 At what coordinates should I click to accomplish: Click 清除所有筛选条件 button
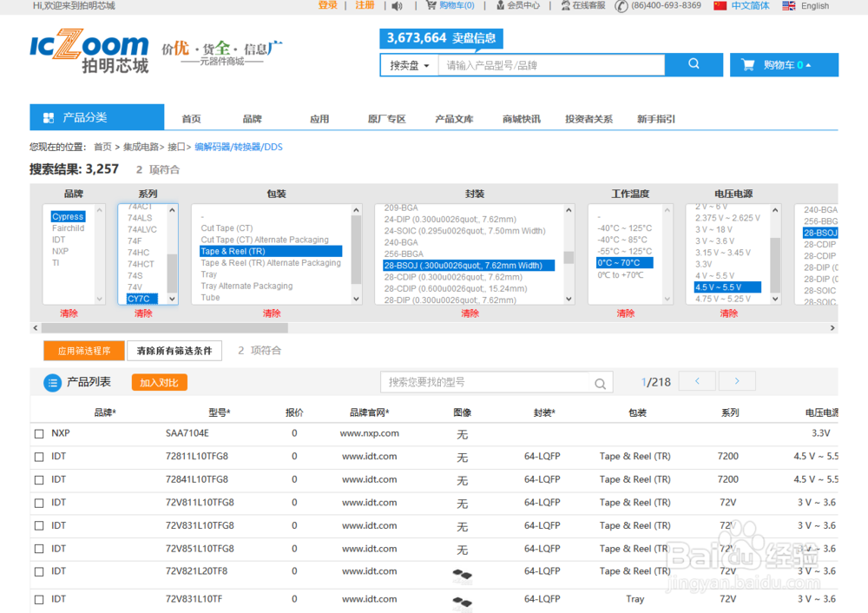click(174, 351)
